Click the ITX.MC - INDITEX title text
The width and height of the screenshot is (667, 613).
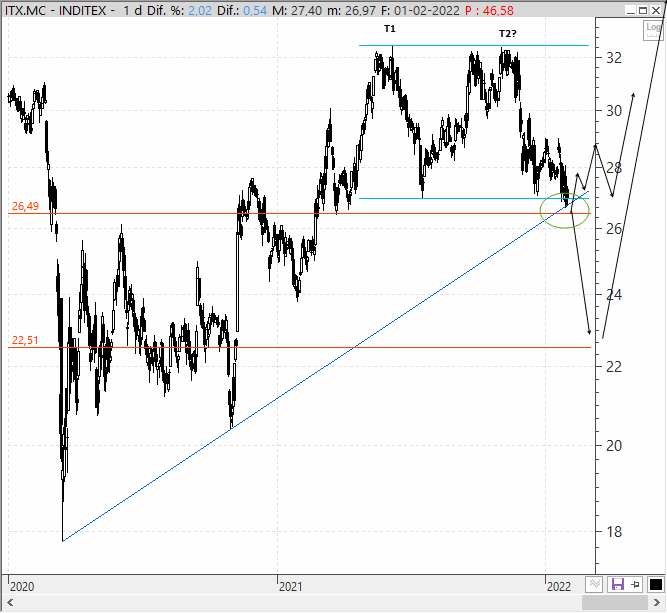55,10
